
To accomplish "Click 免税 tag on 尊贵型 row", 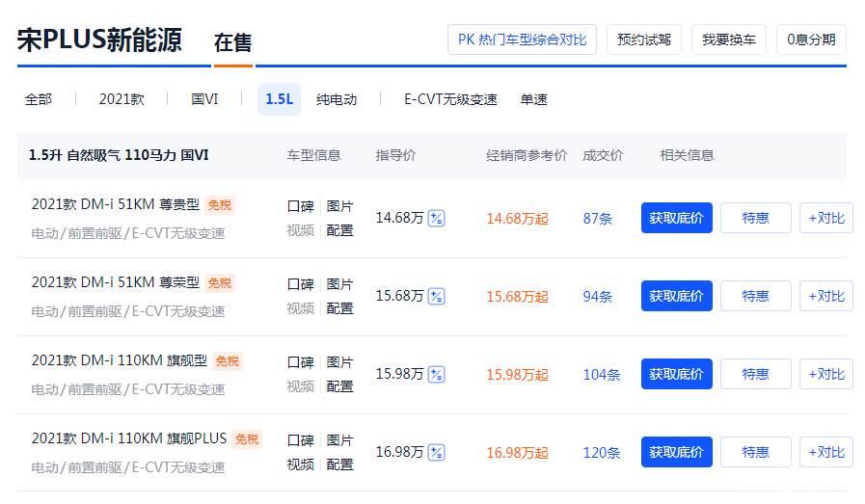I will pos(220,205).
